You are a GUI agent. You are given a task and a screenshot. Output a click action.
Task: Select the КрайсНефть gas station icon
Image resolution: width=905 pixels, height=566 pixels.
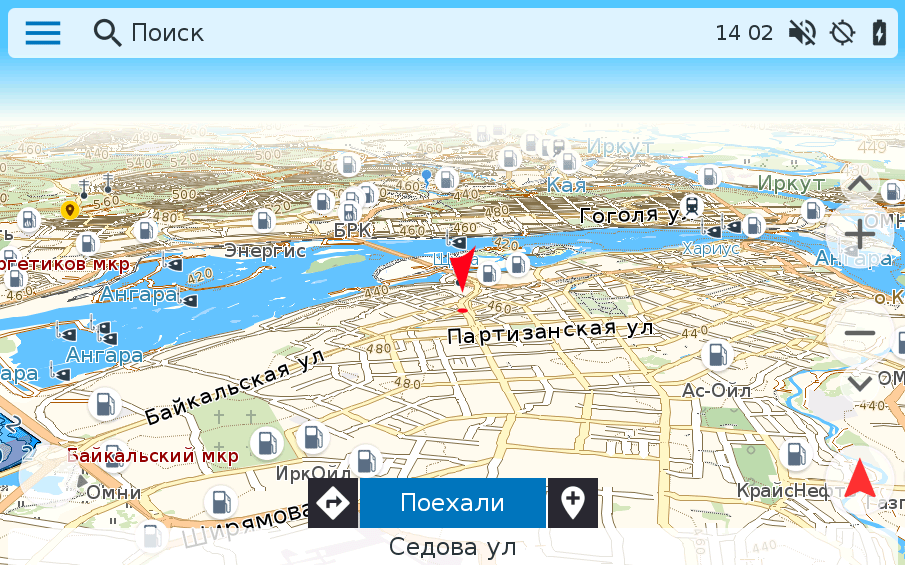tap(795, 455)
